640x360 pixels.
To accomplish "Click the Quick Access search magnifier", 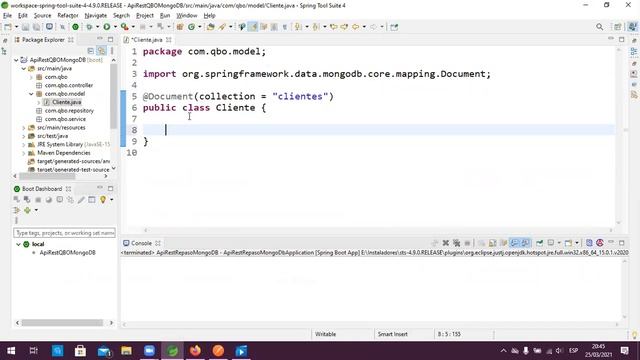I will pyautogui.click(x=599, y=27).
